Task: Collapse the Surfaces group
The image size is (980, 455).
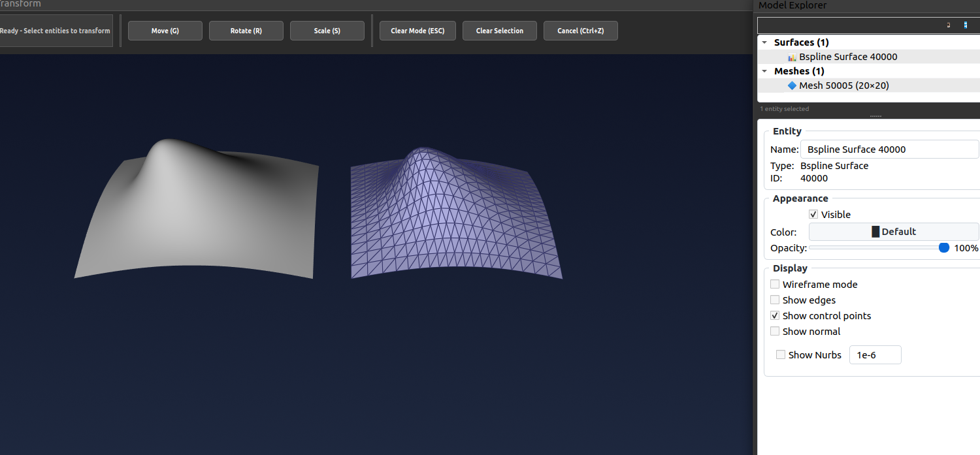Action: [x=764, y=42]
